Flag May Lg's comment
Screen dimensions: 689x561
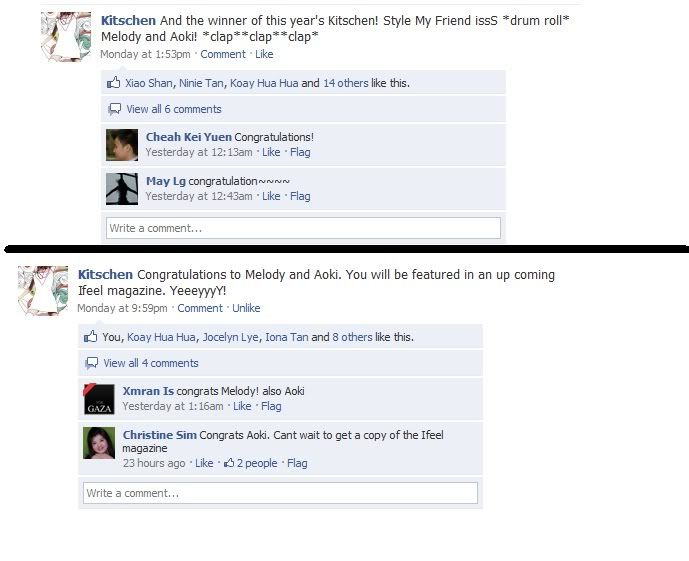click(x=300, y=196)
